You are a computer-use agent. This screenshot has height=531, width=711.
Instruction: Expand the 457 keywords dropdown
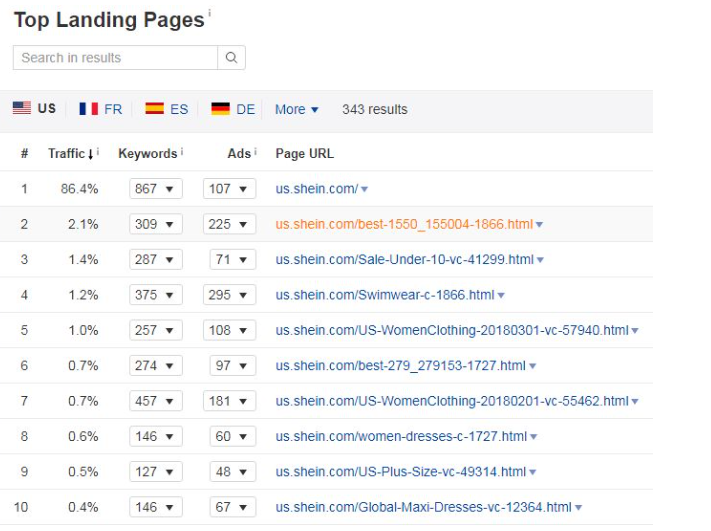click(x=156, y=401)
